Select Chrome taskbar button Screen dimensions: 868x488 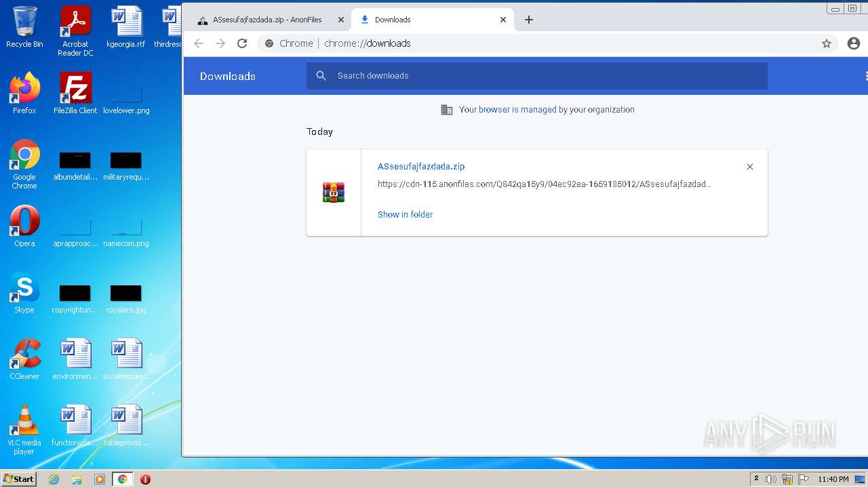click(x=122, y=479)
